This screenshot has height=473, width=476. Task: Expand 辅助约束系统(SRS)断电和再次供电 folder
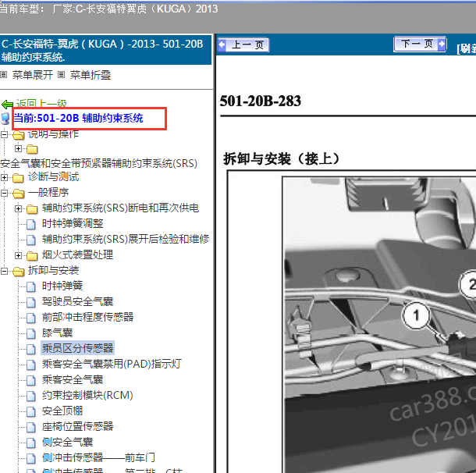tap(18, 208)
